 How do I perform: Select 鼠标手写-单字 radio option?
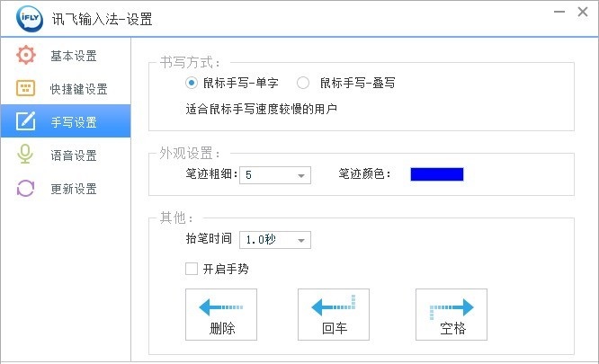pos(191,84)
